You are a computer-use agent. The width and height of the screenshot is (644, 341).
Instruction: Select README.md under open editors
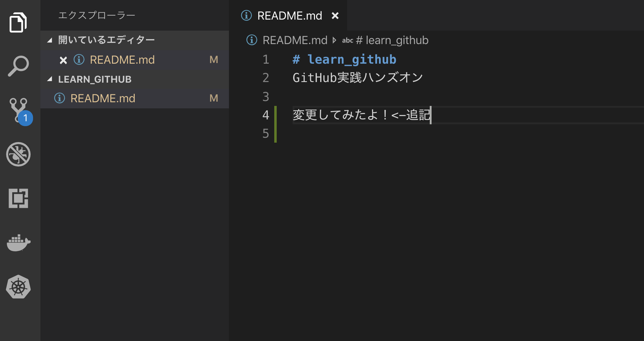135,60
